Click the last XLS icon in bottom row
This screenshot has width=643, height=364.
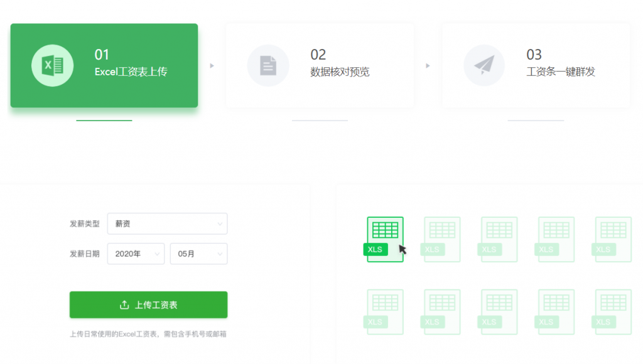pyautogui.click(x=612, y=312)
